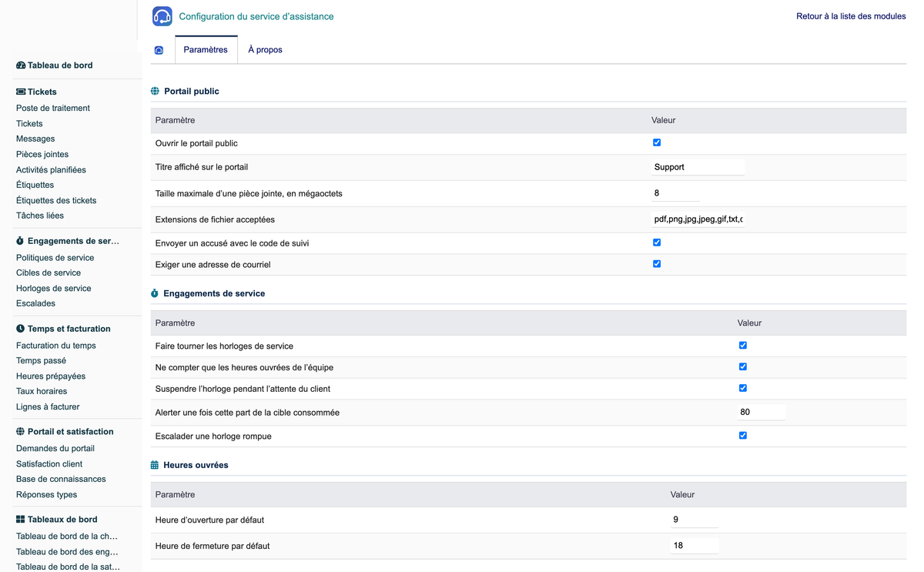Click the helpdesk headset module icon

point(162,16)
